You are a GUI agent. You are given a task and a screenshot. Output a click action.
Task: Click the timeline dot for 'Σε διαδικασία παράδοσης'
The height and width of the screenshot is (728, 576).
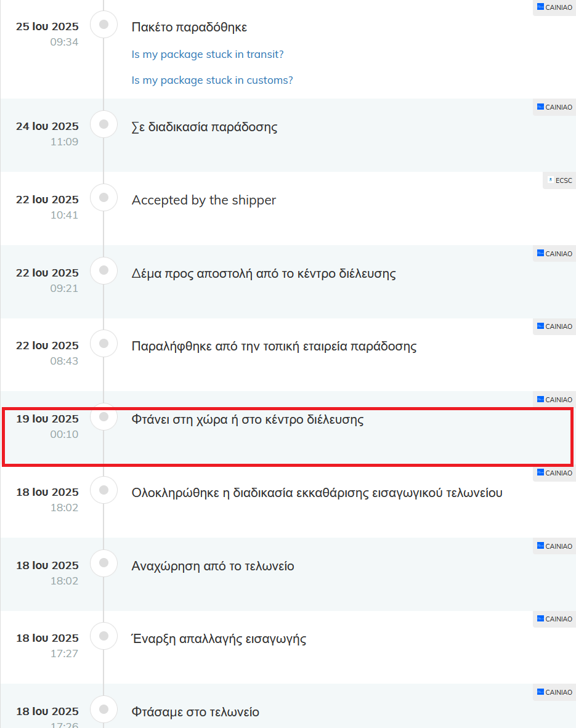coord(103,124)
